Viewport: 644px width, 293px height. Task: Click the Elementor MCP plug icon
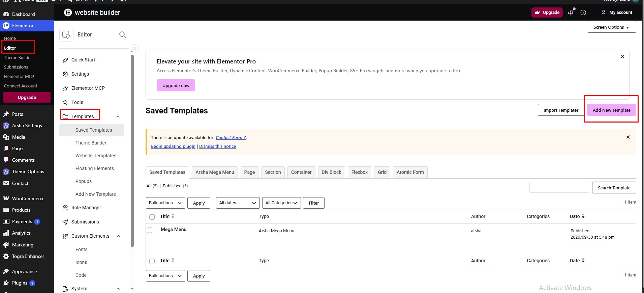65,88
